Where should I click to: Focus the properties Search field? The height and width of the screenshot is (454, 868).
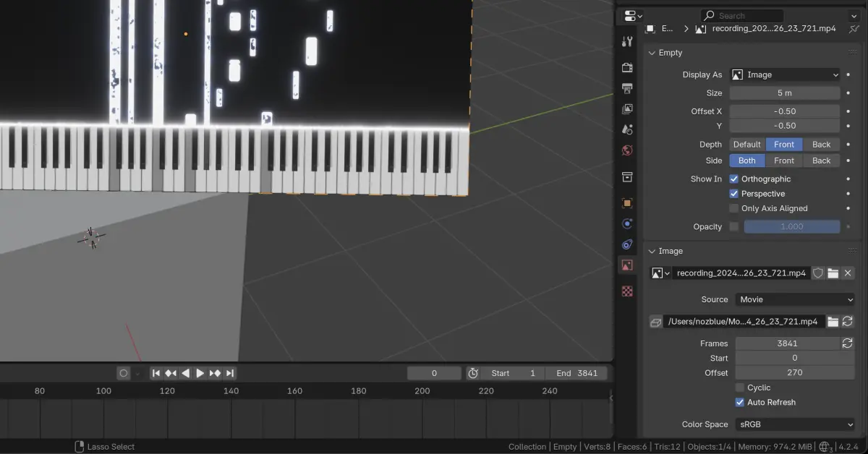click(741, 15)
